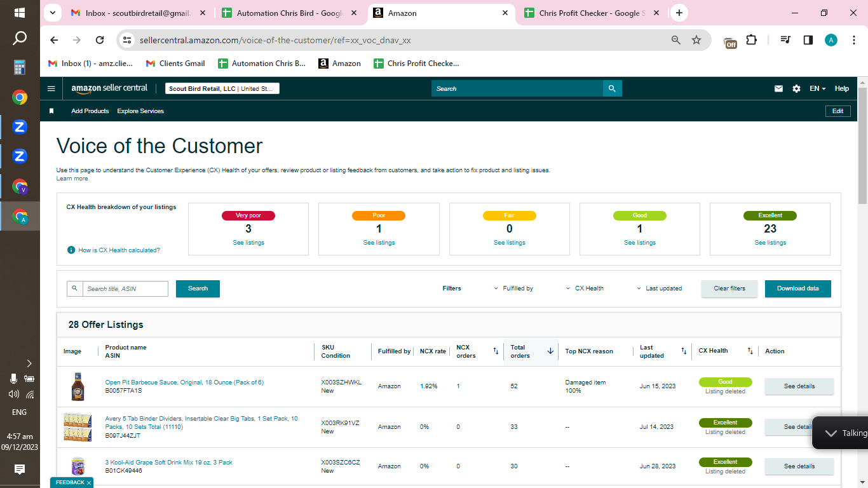Close the FEEDBACK tab with its X
The image size is (868, 488).
tap(89, 483)
